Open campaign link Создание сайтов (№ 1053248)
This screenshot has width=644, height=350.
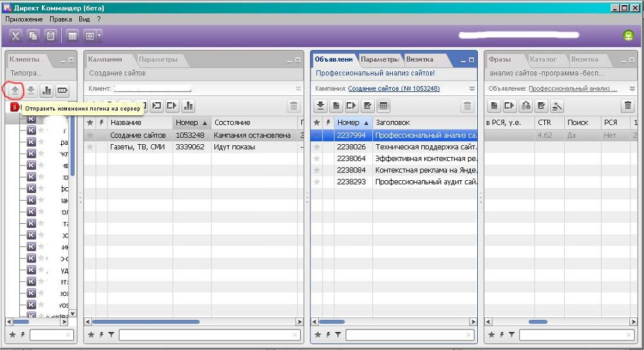point(393,88)
